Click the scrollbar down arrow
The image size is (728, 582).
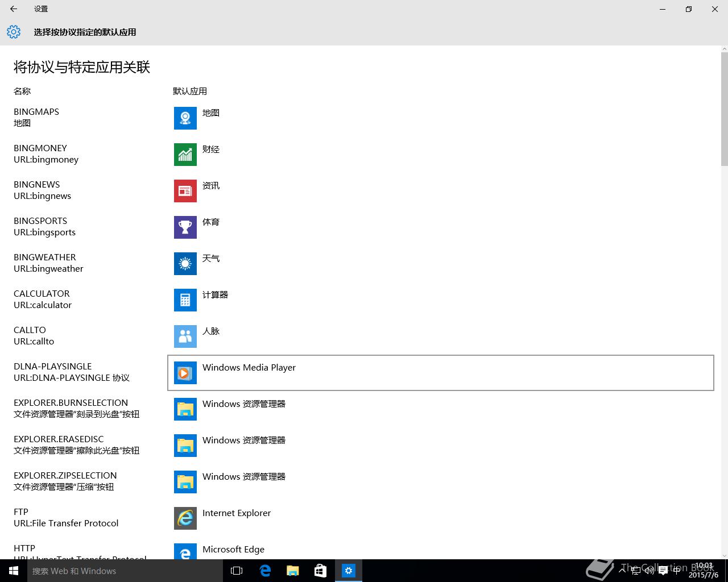coord(724,555)
